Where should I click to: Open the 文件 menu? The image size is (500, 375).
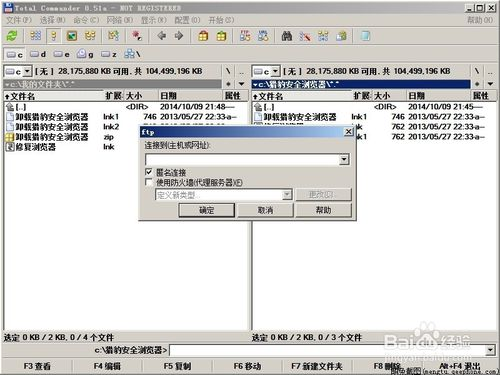(x=19, y=20)
